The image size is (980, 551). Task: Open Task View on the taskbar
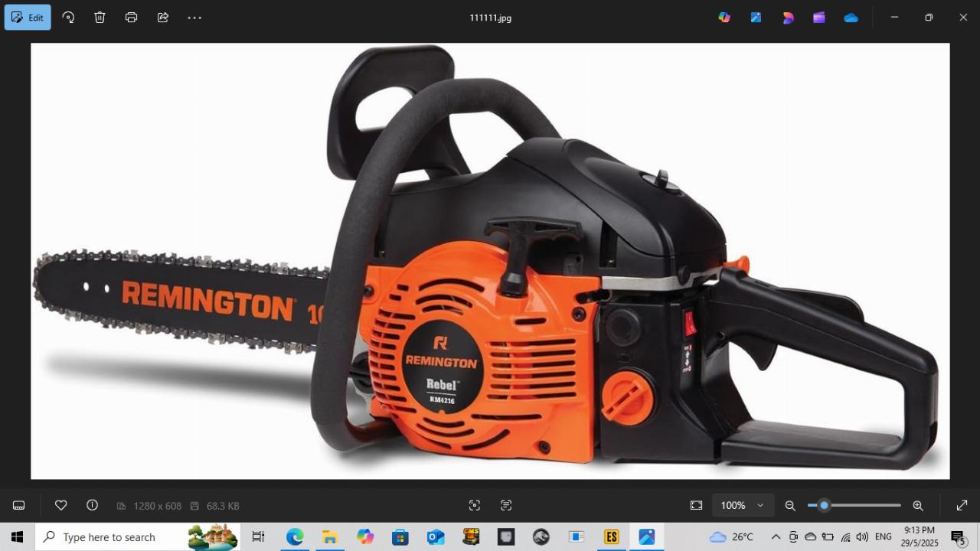(258, 537)
